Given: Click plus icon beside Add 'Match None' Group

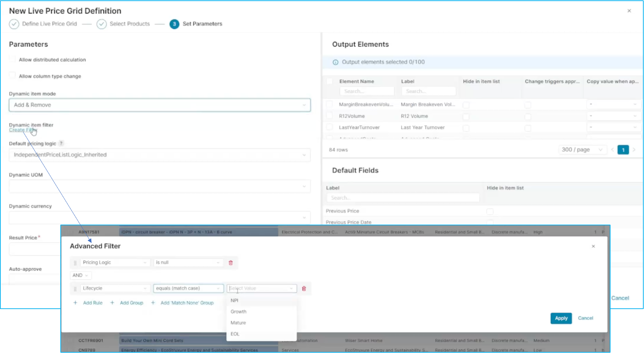Looking at the screenshot, I should (153, 303).
